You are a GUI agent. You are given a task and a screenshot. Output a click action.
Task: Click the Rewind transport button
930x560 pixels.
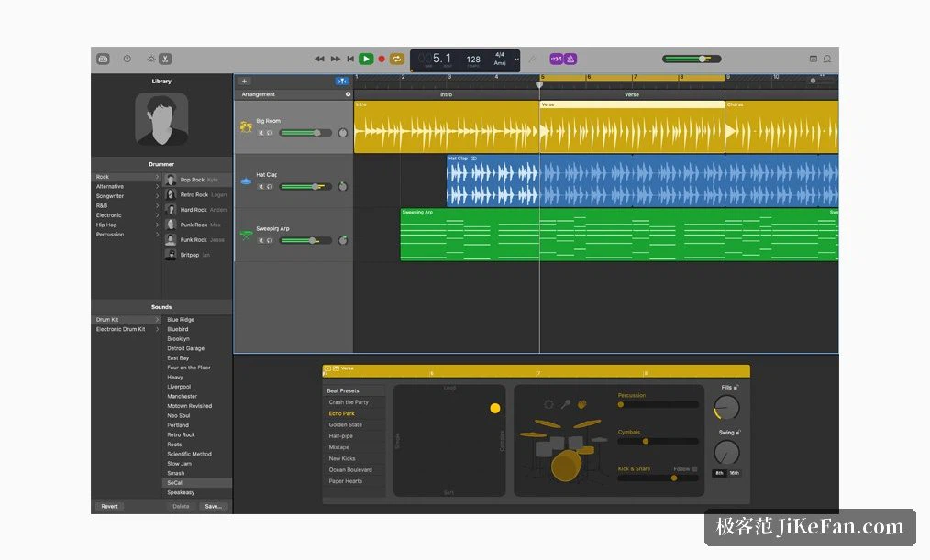click(320, 59)
